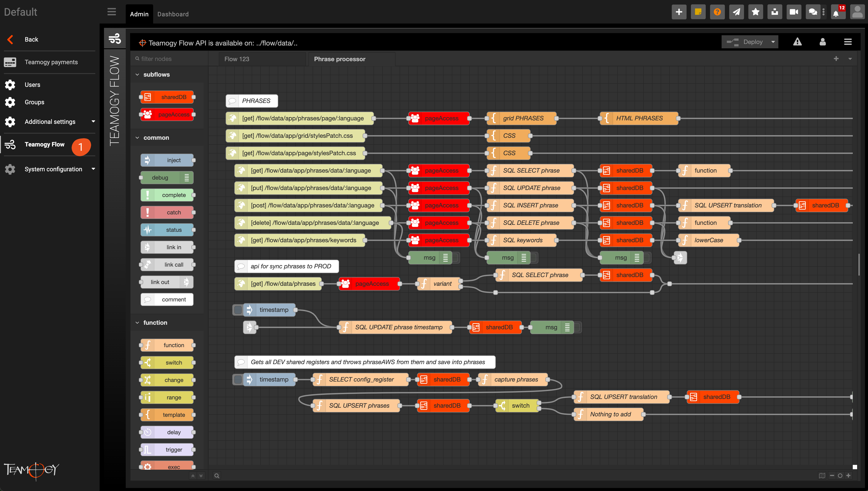Screen dimensions: 868x491
Task: Click the inbox tray icon in top bar
Action: (775, 12)
